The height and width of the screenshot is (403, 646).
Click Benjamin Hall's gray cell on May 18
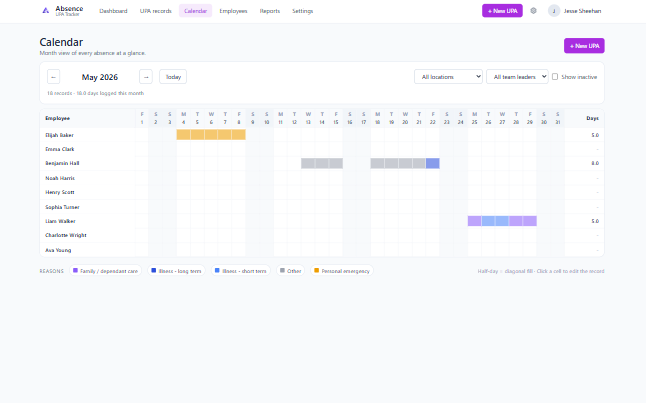[377, 163]
